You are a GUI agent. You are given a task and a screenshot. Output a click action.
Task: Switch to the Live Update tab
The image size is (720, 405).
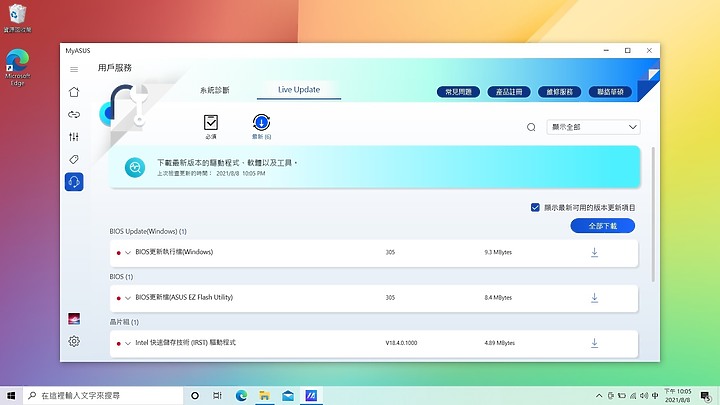(299, 90)
